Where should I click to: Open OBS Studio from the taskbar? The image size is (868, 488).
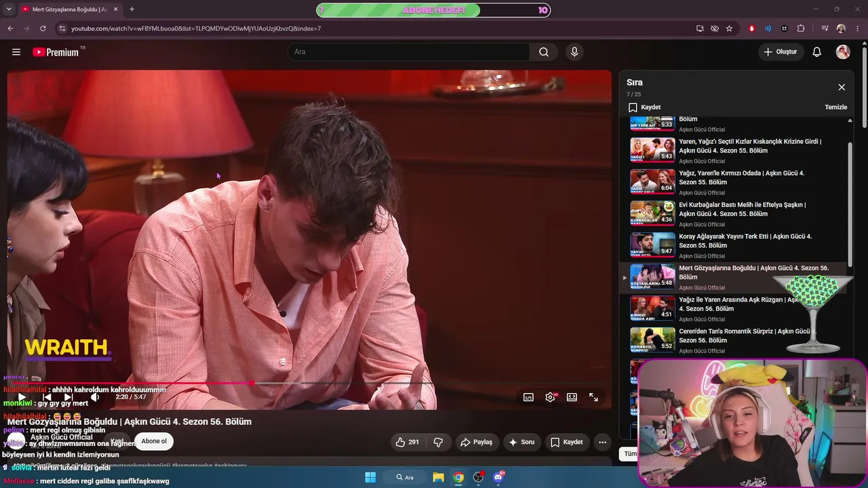pos(479,477)
